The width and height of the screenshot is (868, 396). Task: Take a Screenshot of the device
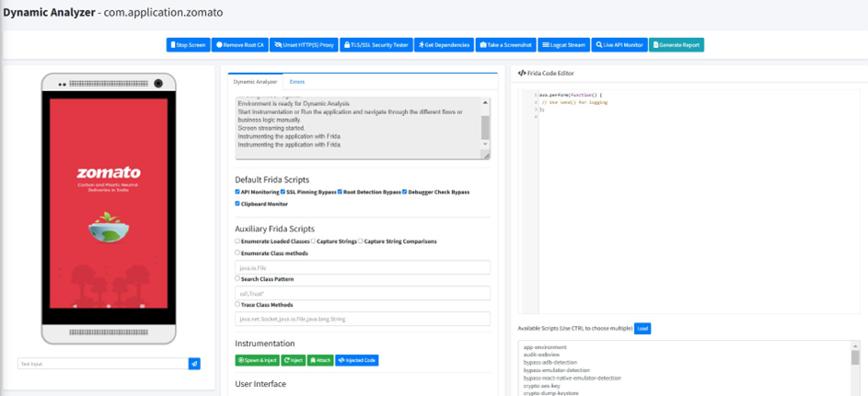(x=505, y=45)
